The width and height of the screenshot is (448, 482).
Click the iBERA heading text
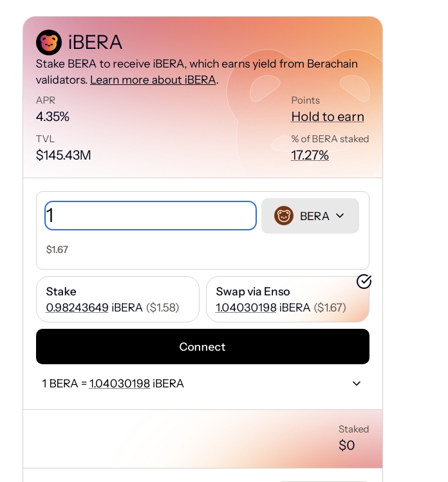click(x=95, y=42)
